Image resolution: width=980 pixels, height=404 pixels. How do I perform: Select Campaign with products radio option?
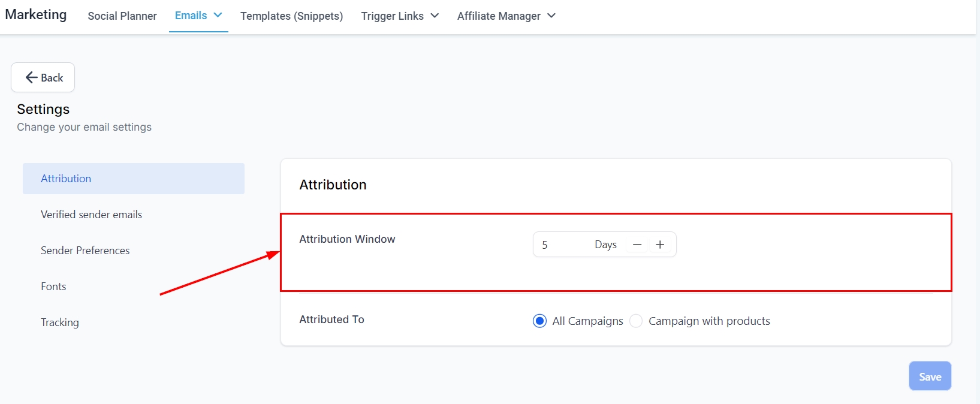(637, 321)
